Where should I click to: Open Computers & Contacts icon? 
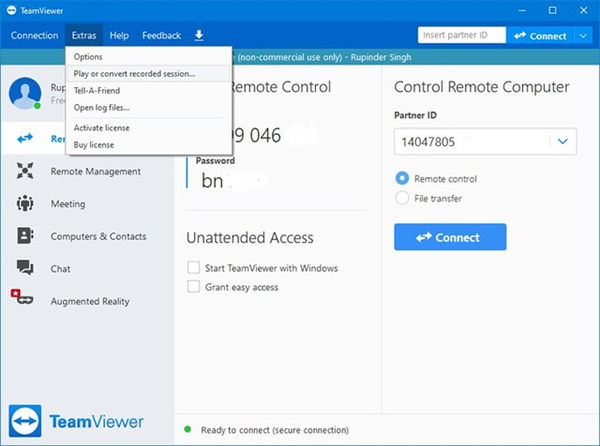(26, 236)
